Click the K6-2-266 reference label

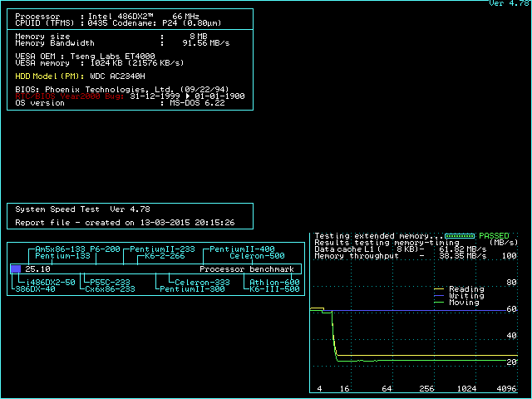point(165,256)
